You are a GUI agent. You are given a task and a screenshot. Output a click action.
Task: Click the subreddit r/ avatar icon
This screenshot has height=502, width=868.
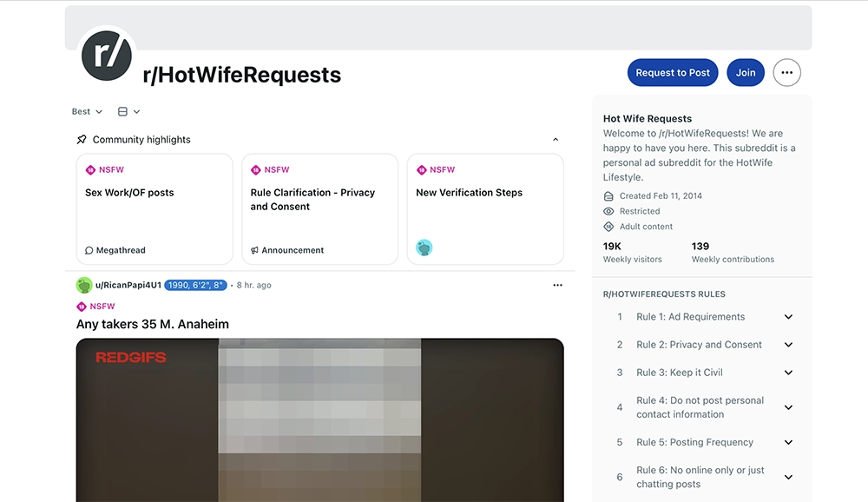(107, 55)
